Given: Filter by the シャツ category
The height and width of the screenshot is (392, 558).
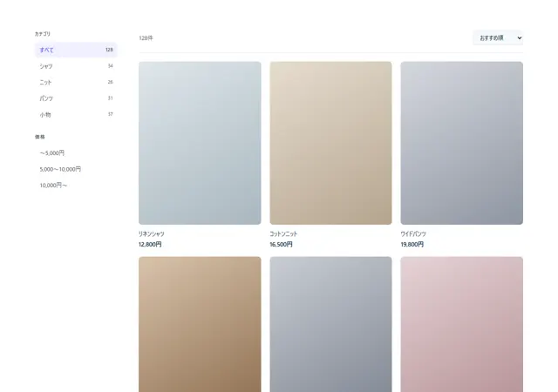Looking at the screenshot, I should click(x=76, y=66).
